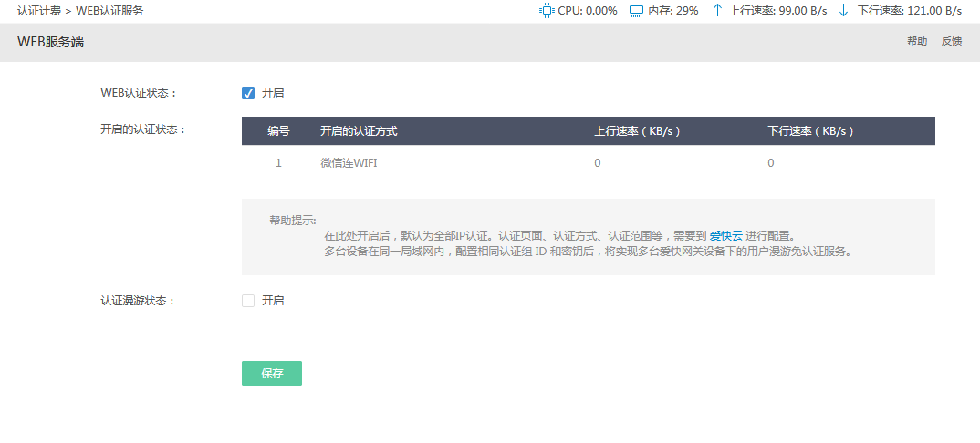The height and width of the screenshot is (443, 980).
Task: Click row number 1 cell
Action: pos(278,163)
